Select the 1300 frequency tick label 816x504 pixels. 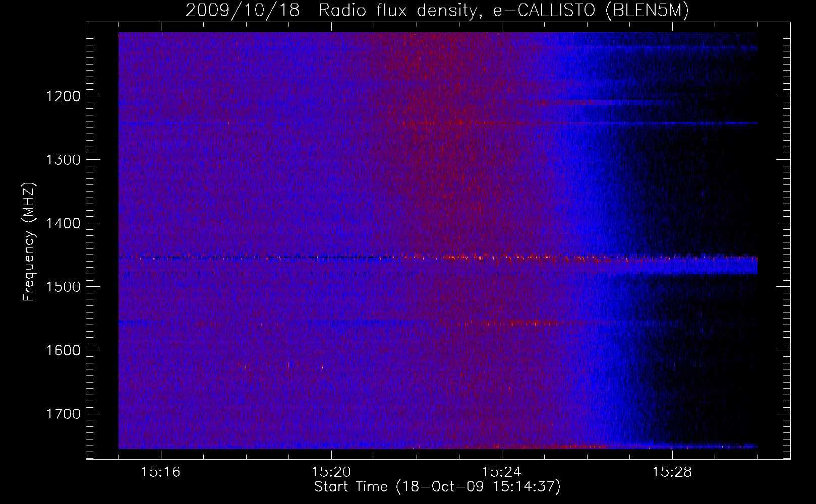(x=63, y=160)
